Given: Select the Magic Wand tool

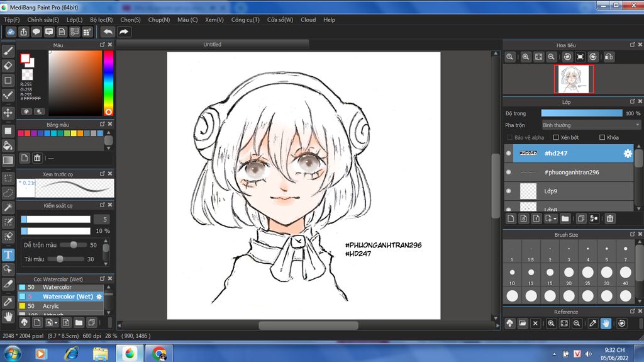Looking at the screenshot, I should (x=8, y=207).
